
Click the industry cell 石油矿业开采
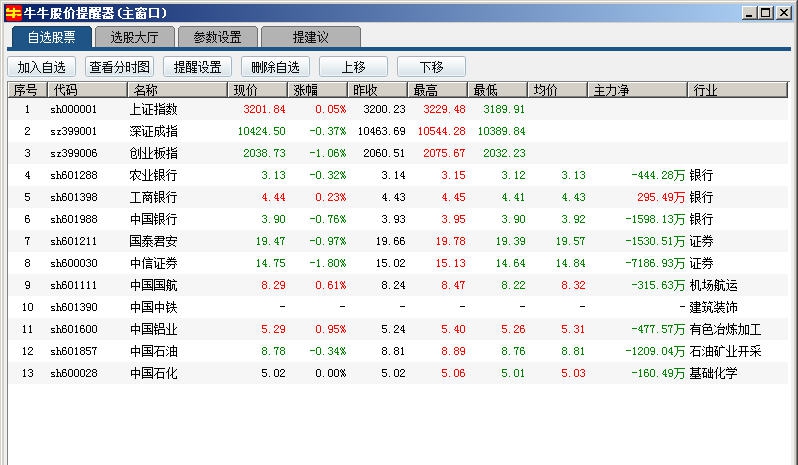click(x=725, y=351)
